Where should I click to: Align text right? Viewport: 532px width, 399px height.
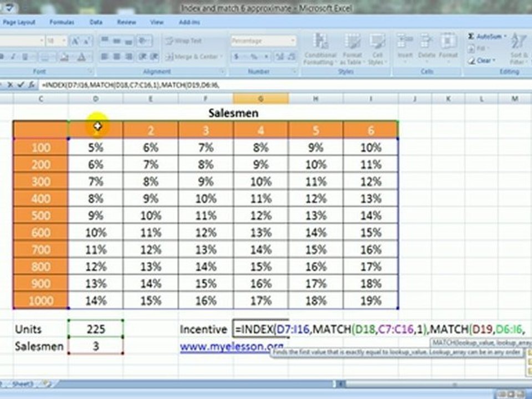tap(129, 57)
